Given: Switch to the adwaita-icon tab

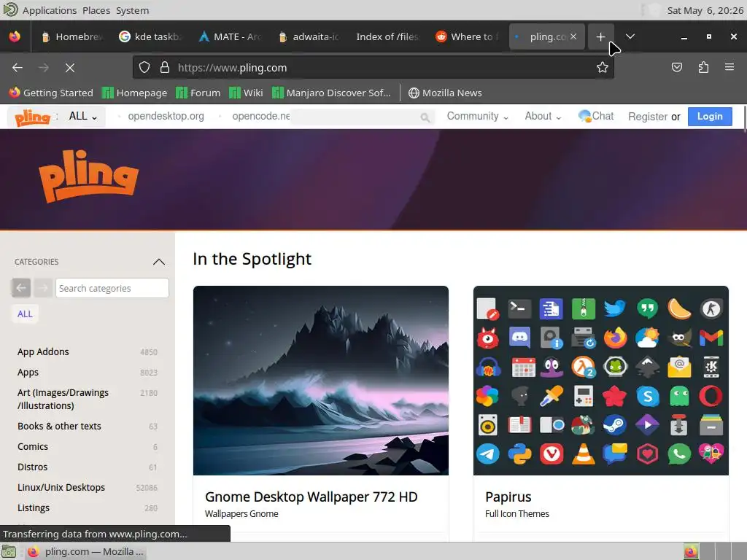Looking at the screenshot, I should tap(309, 36).
